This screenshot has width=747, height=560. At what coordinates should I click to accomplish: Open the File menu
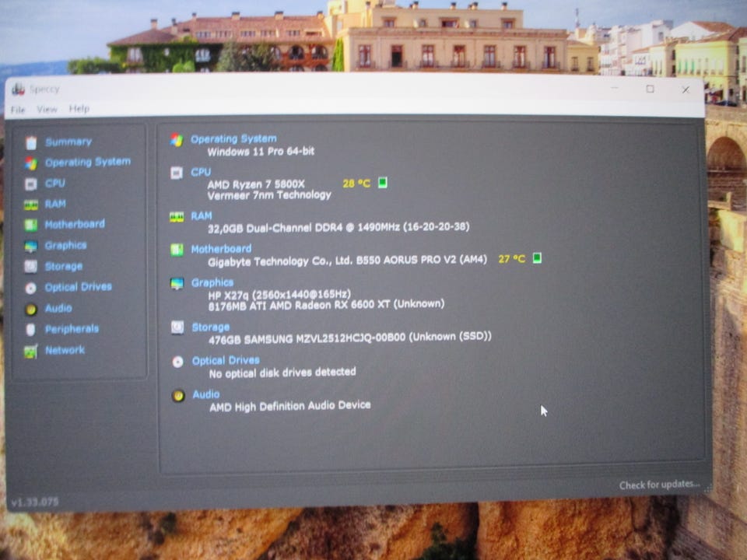[18, 110]
